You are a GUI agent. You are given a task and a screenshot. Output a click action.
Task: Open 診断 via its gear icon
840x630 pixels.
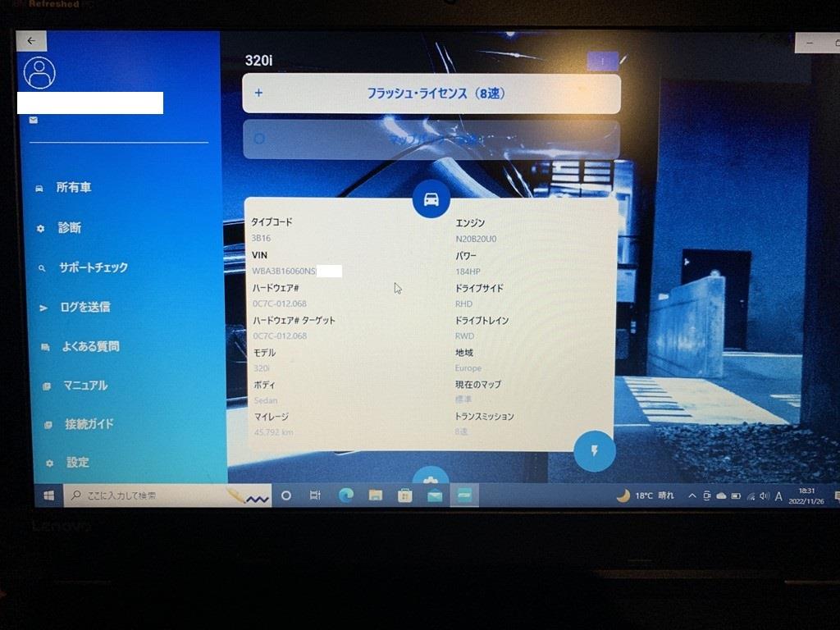[x=58, y=228]
